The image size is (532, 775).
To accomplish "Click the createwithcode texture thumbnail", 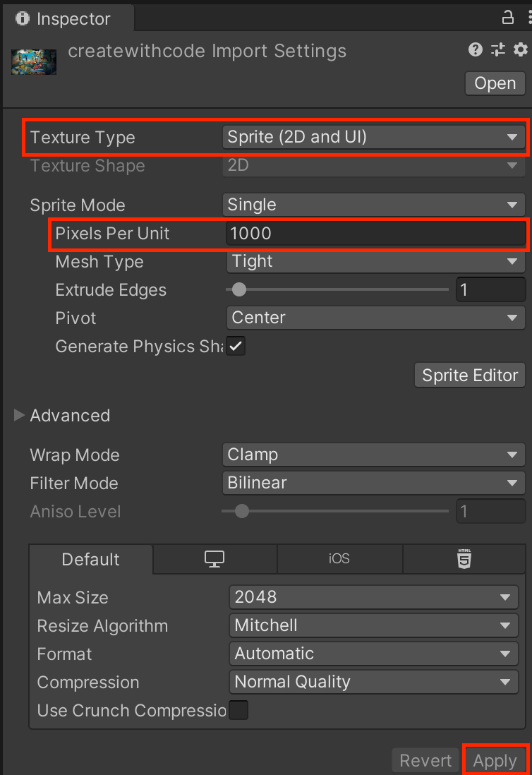I will (x=34, y=61).
